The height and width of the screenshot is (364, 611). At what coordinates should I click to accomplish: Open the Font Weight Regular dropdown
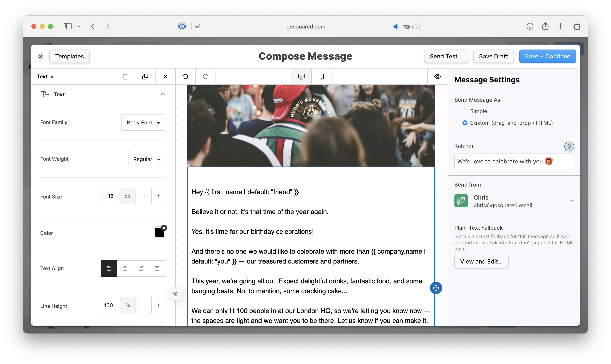146,159
